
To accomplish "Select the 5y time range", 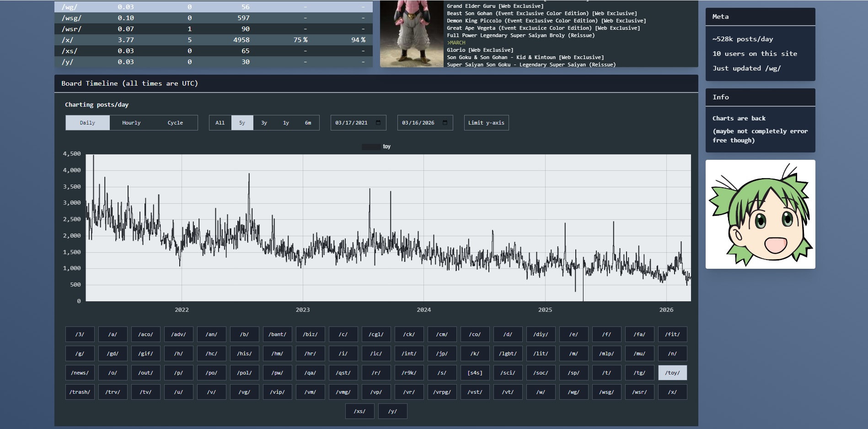I will (x=242, y=123).
